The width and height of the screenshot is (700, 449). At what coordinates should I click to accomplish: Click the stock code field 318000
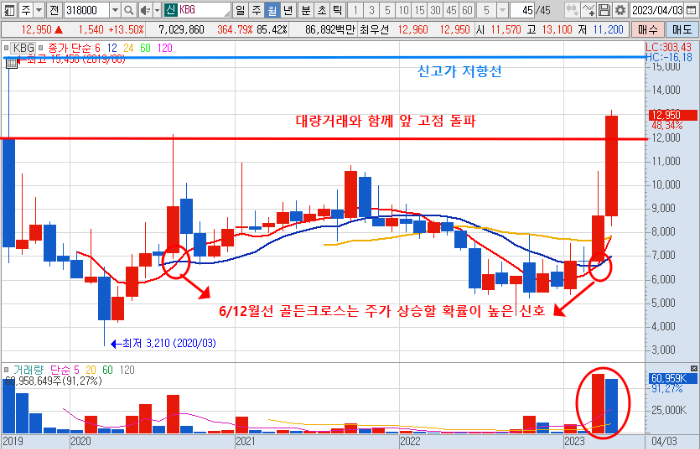(87, 10)
